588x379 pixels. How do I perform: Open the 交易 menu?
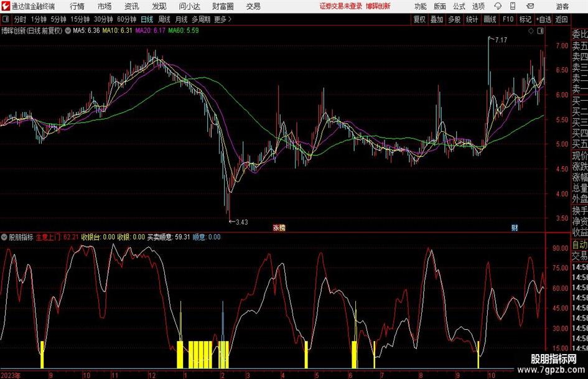click(x=253, y=6)
